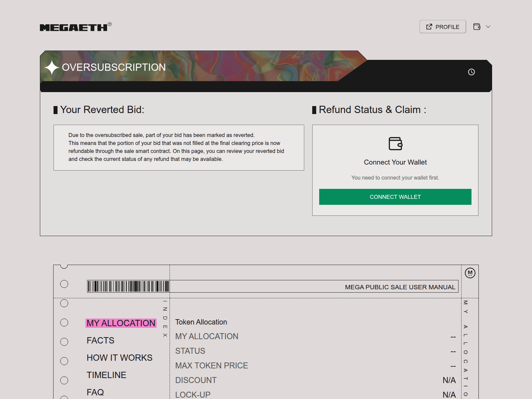Go to the TIMELINE section

click(x=106, y=375)
